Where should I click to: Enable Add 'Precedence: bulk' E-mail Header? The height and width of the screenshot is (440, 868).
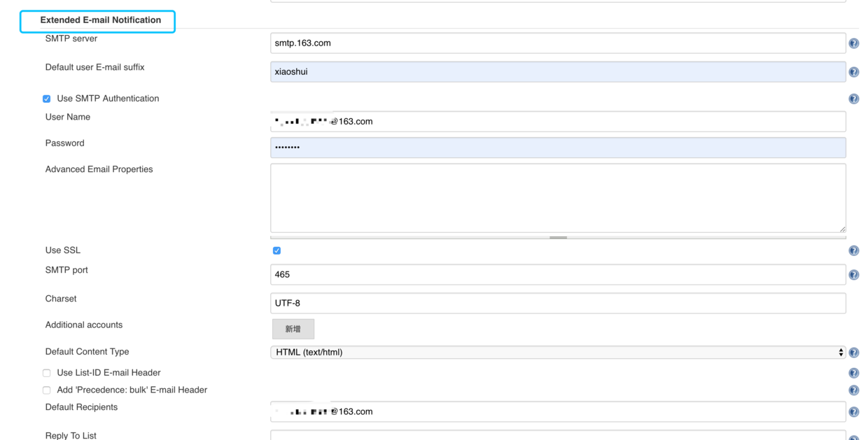coord(46,390)
